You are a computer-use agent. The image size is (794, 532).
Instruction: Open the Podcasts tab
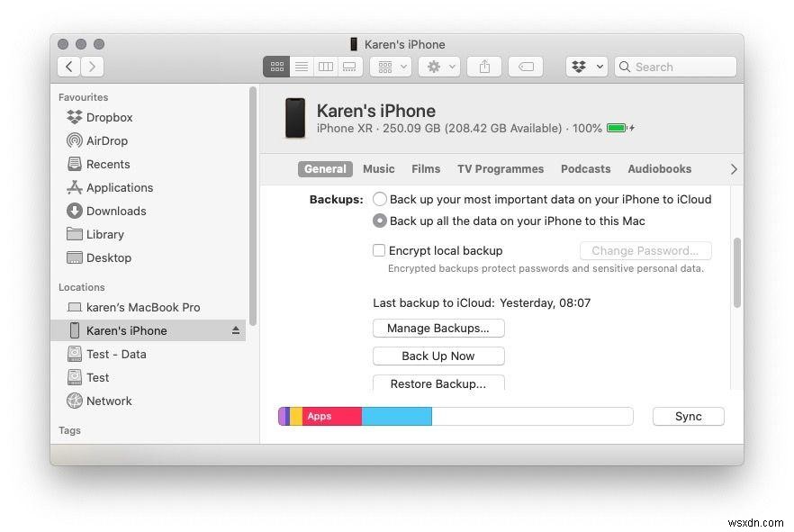click(585, 168)
